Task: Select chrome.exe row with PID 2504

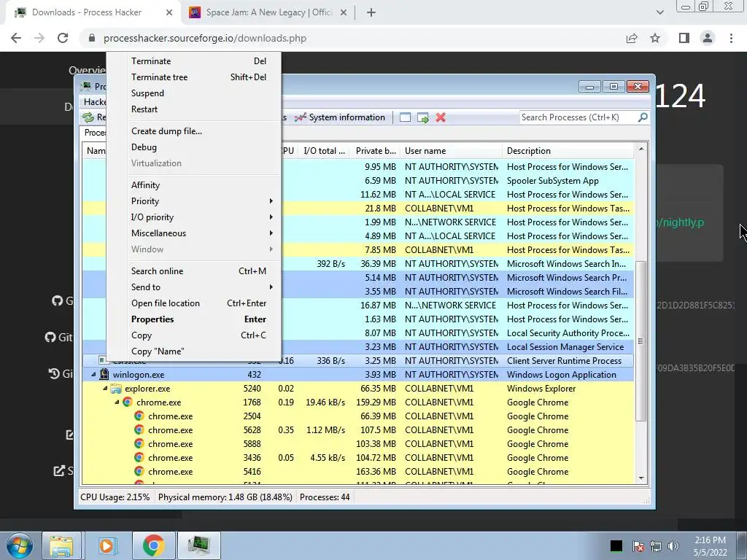Action: pyautogui.click(x=357, y=416)
